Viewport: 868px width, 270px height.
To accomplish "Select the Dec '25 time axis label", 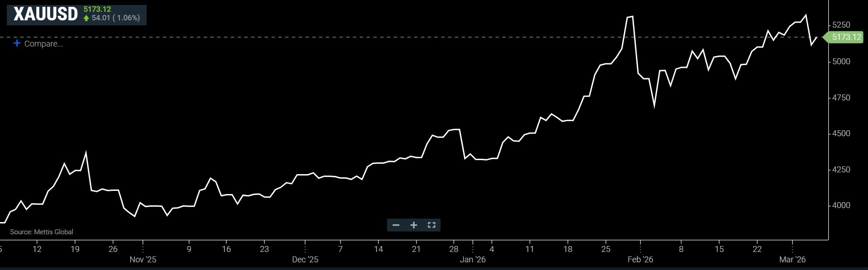I will click(x=305, y=260).
